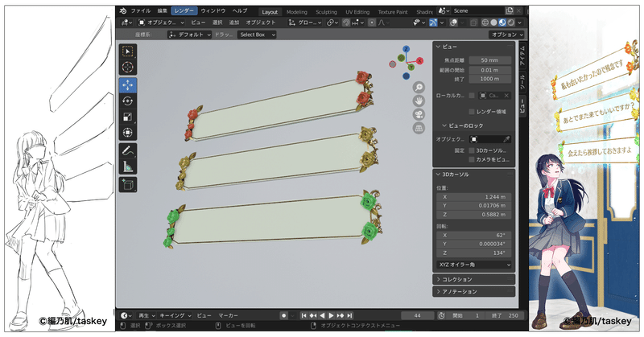Pick the Rotate tool in toolbar
The width and height of the screenshot is (644, 337).
click(x=128, y=101)
